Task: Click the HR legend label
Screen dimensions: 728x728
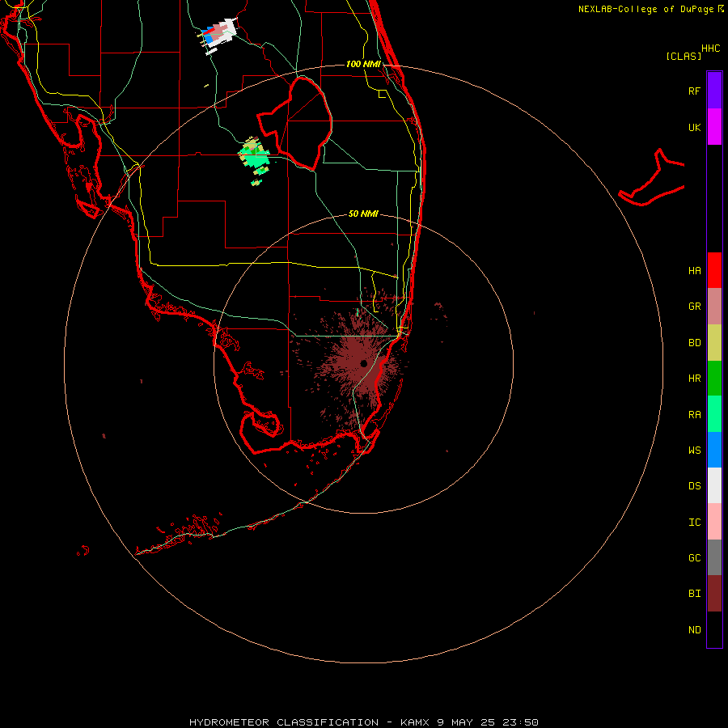Action: pyautogui.click(x=694, y=379)
